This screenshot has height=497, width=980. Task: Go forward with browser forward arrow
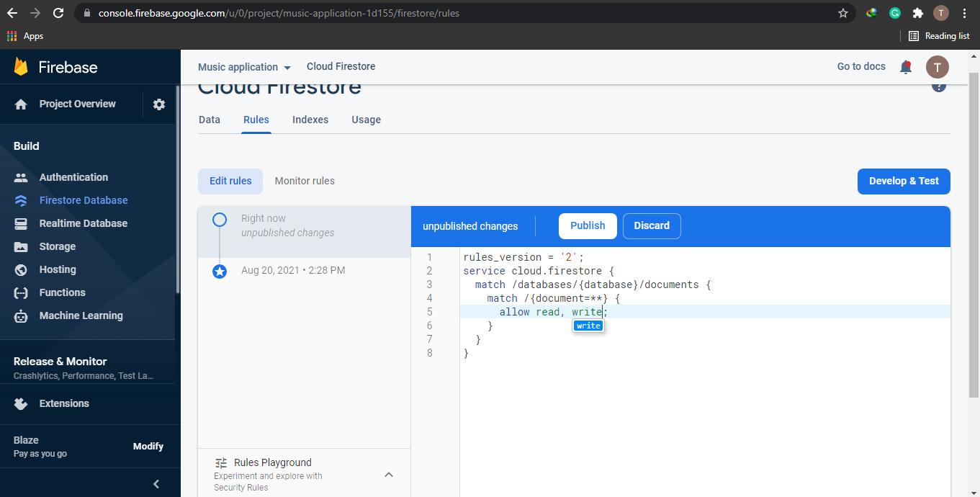[x=35, y=13]
